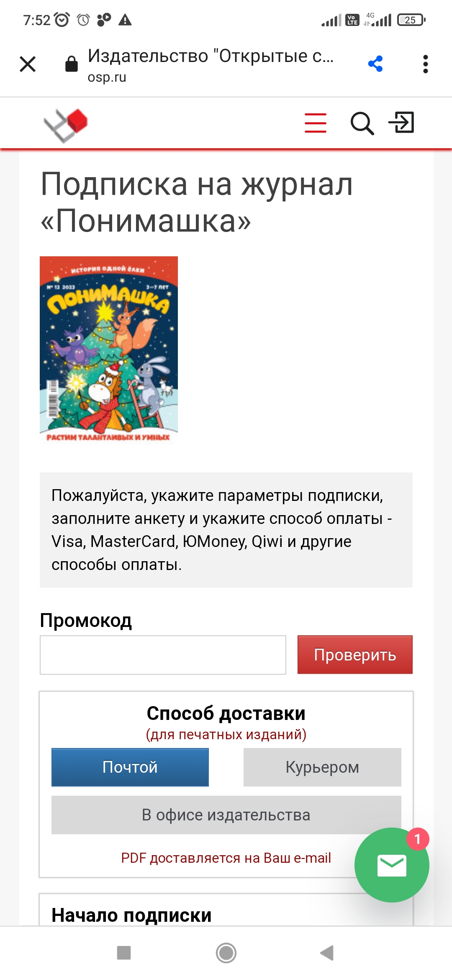Open the red hamburger site menu
Viewport: 452px width, 980px height.
click(x=316, y=123)
